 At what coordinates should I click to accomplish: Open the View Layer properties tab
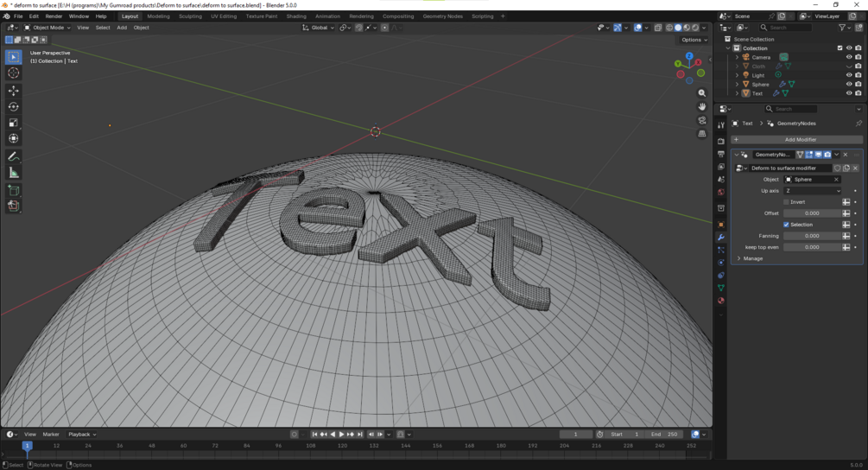pos(721,167)
